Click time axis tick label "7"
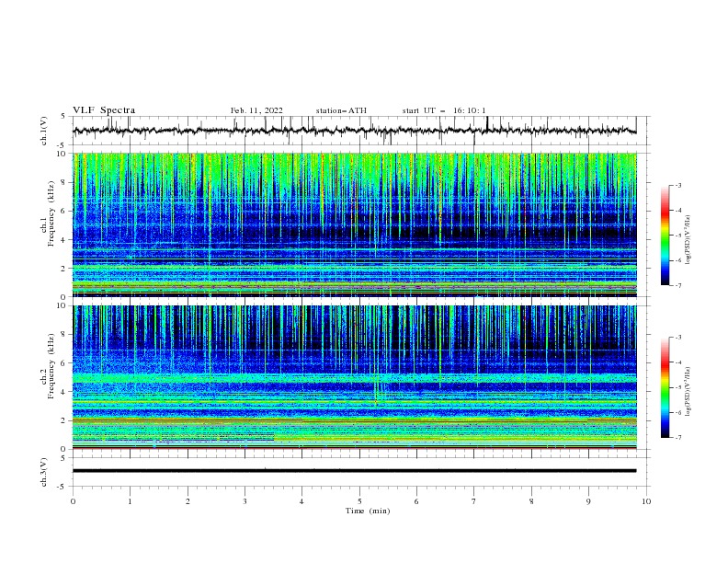Image resolution: width=728 pixels, height=563 pixels. coord(474,501)
